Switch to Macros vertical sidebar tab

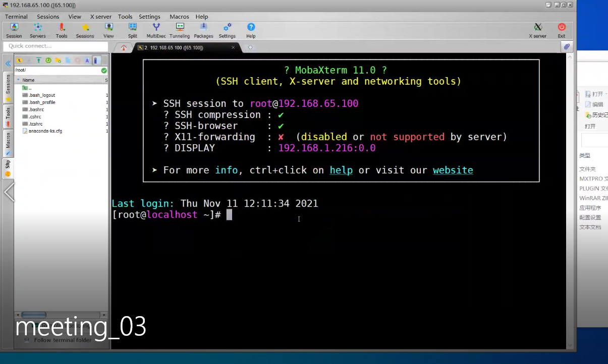(x=8, y=143)
